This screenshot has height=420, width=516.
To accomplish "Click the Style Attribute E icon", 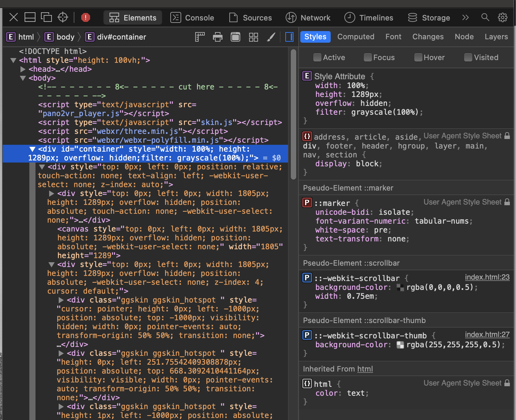I will click(x=307, y=76).
